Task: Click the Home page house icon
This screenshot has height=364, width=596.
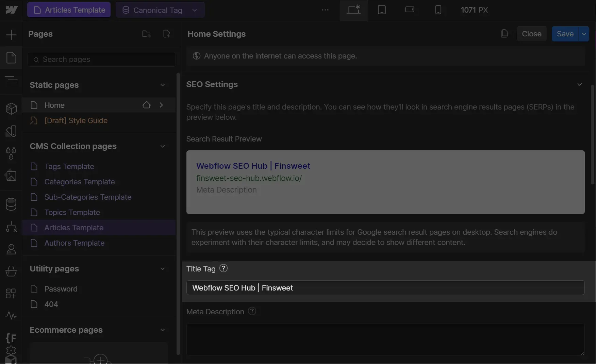Action: coord(147,105)
